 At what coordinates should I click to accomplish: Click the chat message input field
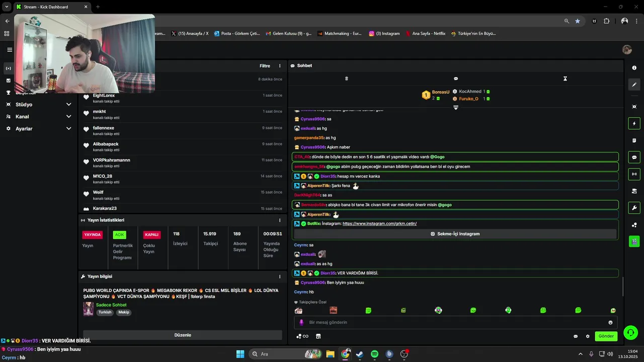click(x=456, y=322)
